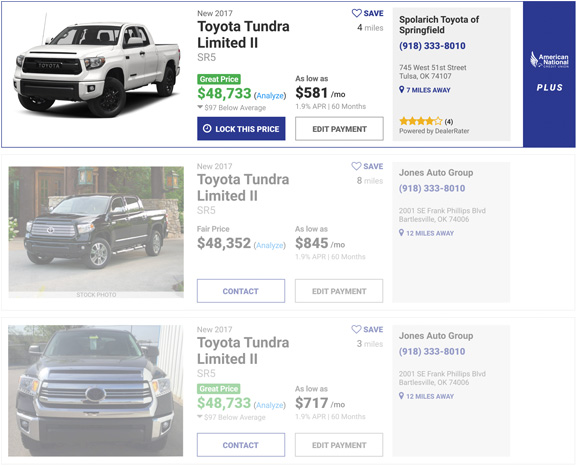Open the white Toyota Tundra photo
The image size is (577, 466).
(96, 67)
